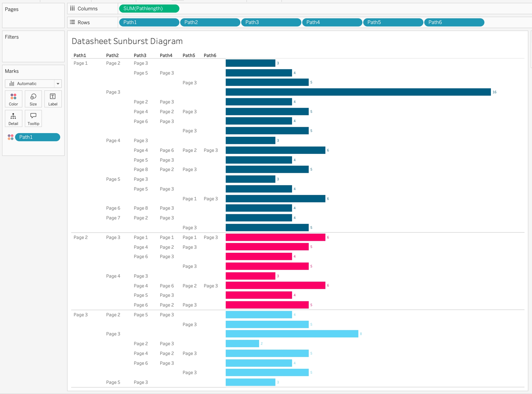Open the Detail marks card
Viewport: 532px width, 394px height.
click(x=13, y=118)
